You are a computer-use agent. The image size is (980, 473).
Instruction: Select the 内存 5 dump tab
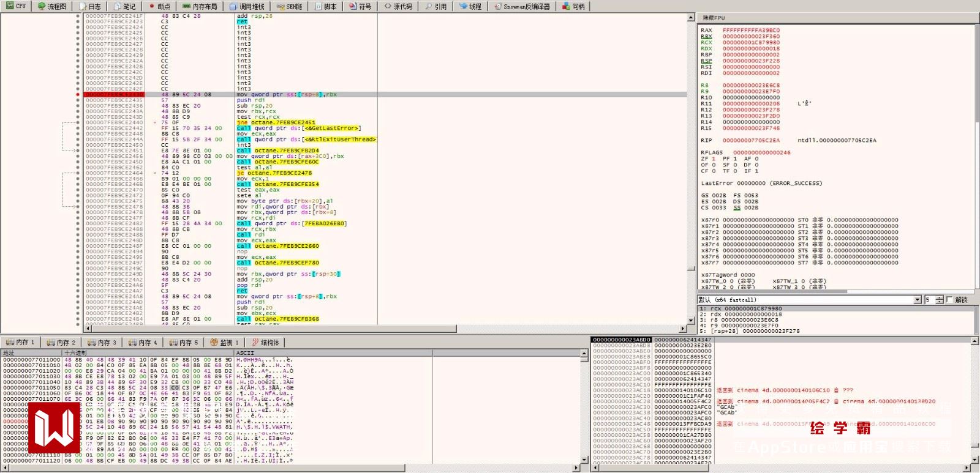coord(184,343)
